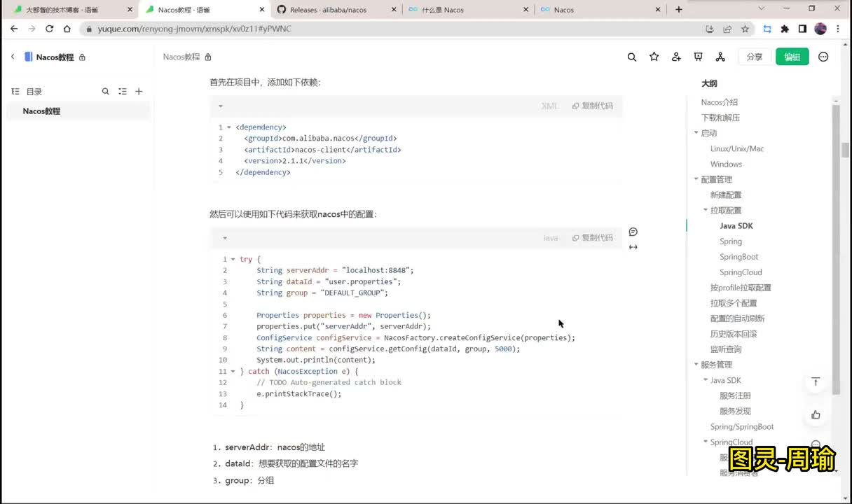Toggle the 目录 list view icon
The image size is (852, 504).
pos(123,91)
